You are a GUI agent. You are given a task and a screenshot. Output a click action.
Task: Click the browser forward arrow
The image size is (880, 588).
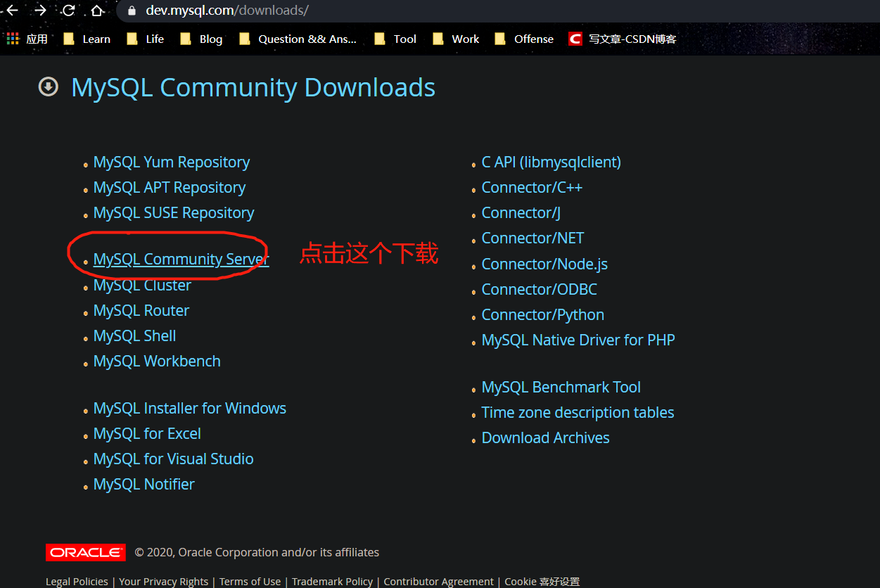click(x=40, y=11)
